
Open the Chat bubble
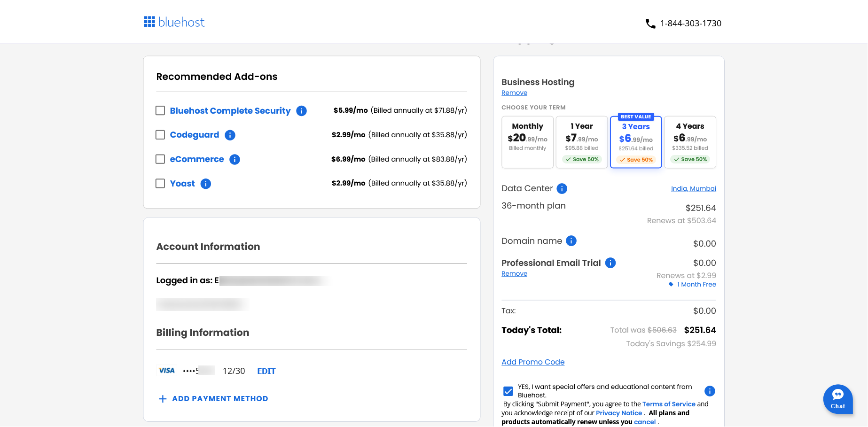[838, 399]
